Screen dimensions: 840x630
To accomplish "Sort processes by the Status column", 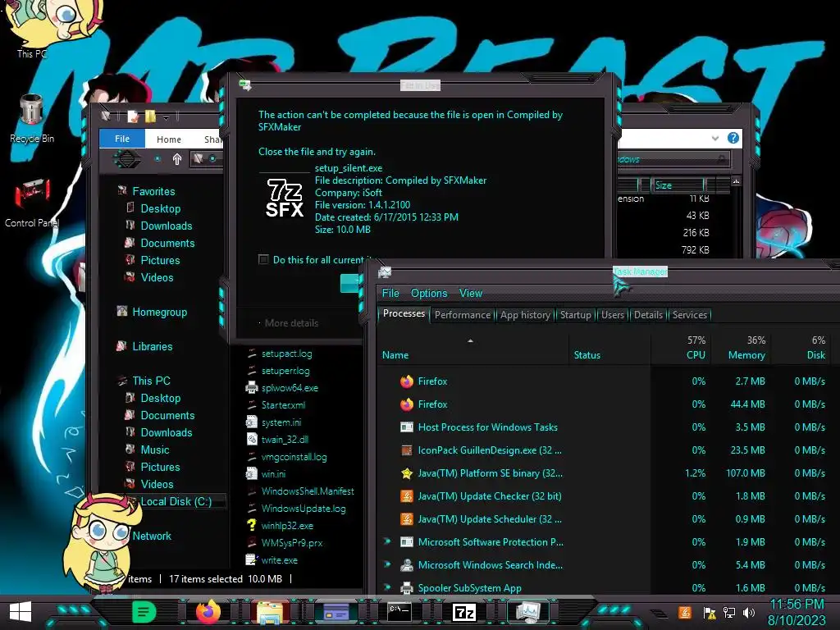I will coord(609,348).
